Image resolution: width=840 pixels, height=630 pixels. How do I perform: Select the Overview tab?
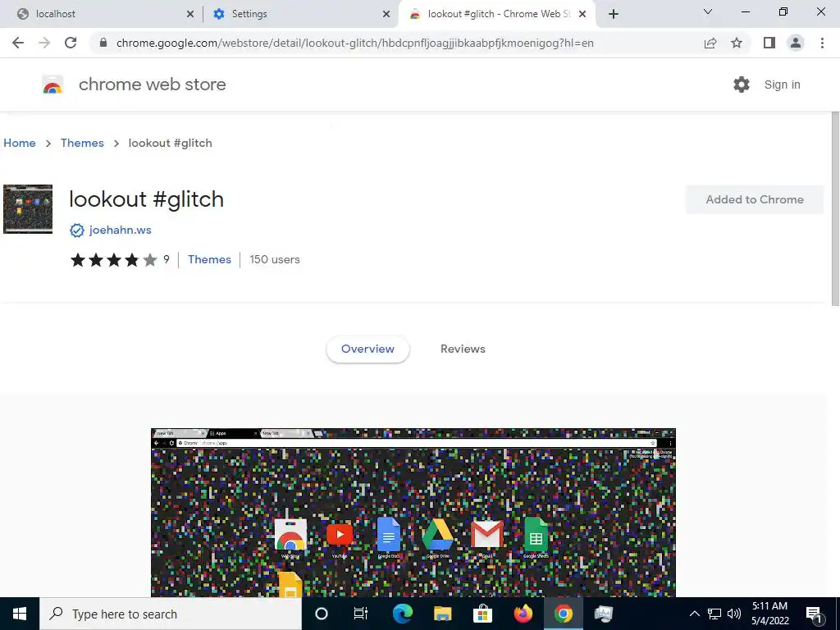(x=367, y=349)
